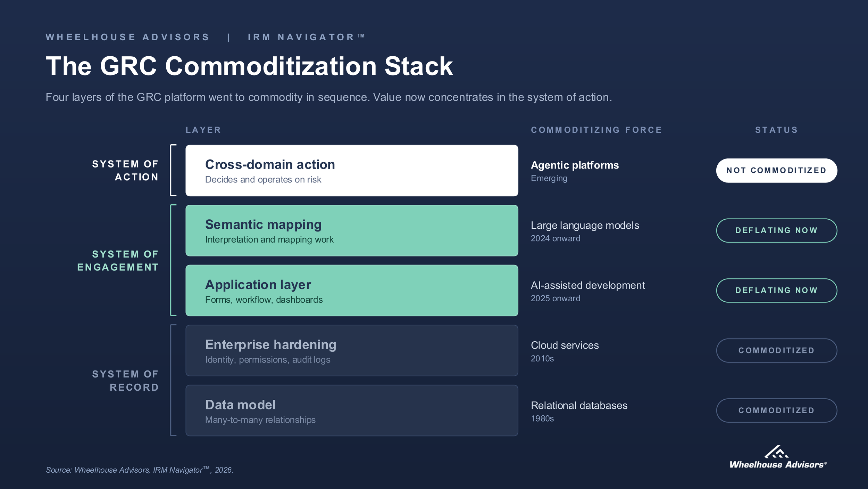868x489 pixels.
Task: Click the Data model layer card
Action: point(352,410)
